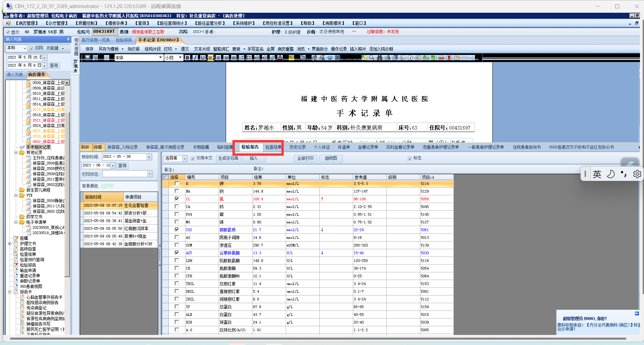The width and height of the screenshot is (644, 345).
Task: Click the shrink font size icon
Action: 322,58
